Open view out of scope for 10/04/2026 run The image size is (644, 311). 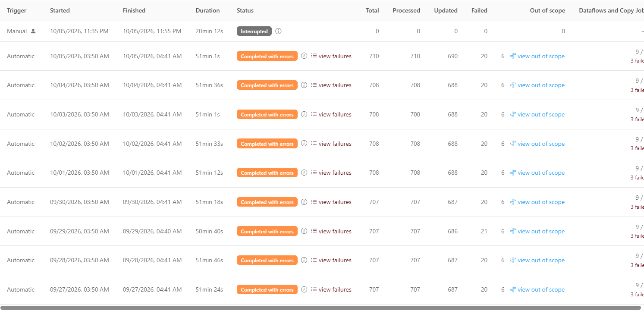(537, 85)
